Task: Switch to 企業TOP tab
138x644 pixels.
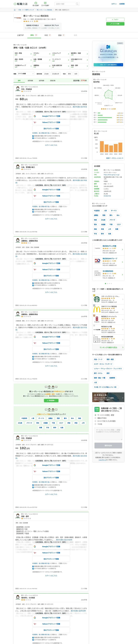Action: click(21, 35)
